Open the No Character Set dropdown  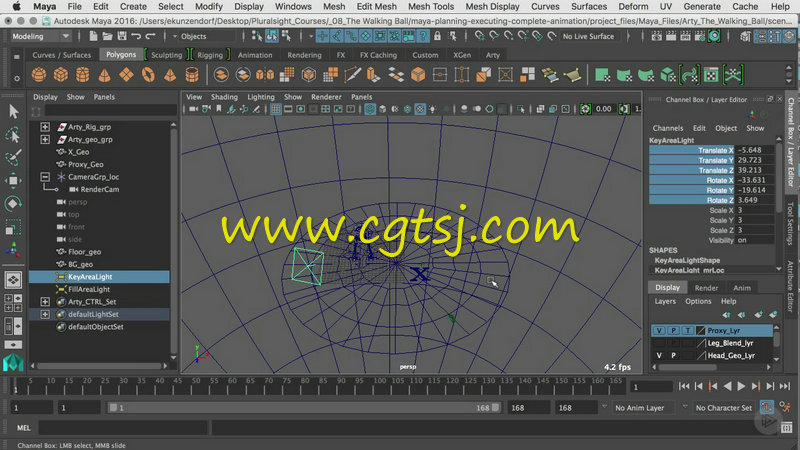(x=723, y=408)
